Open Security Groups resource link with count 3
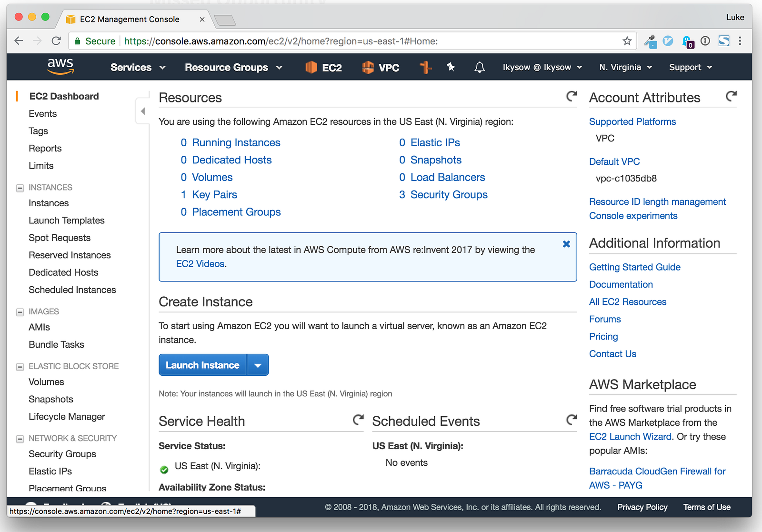Image resolution: width=762 pixels, height=532 pixels. [449, 194]
